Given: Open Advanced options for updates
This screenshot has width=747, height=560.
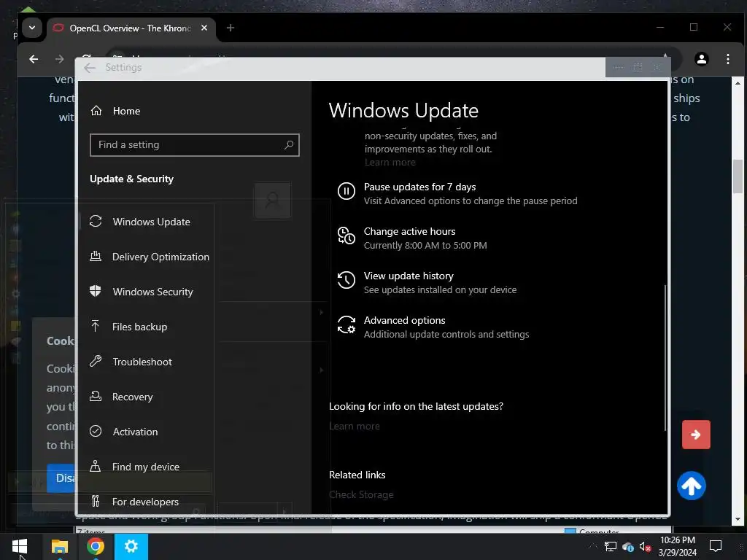Looking at the screenshot, I should click(404, 321).
